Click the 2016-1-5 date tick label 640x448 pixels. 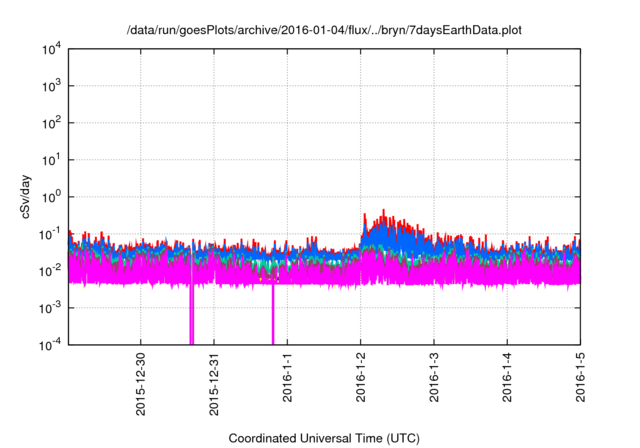[580, 377]
